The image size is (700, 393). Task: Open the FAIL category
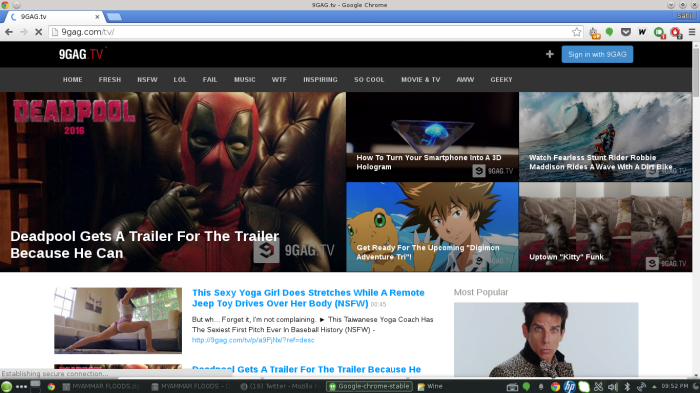coord(210,79)
